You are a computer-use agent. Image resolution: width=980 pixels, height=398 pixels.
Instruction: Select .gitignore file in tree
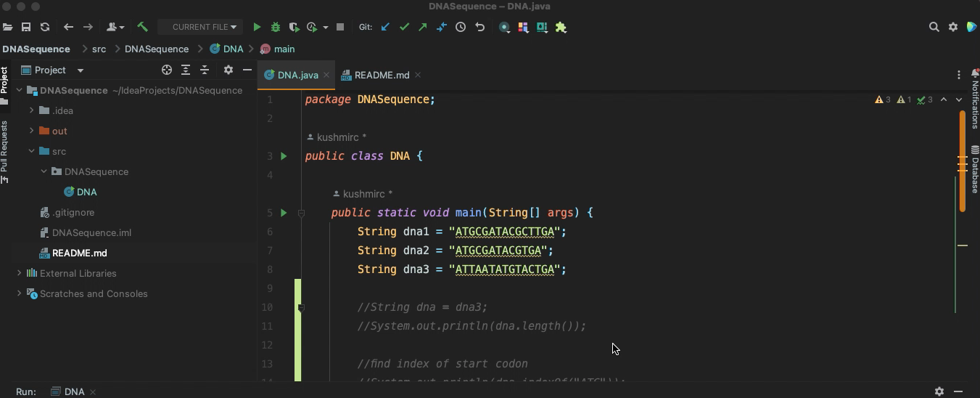[x=67, y=212]
